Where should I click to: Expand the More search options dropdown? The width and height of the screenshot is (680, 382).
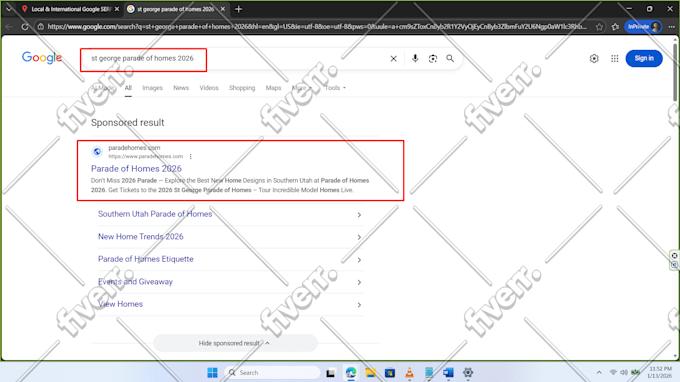click(x=302, y=88)
